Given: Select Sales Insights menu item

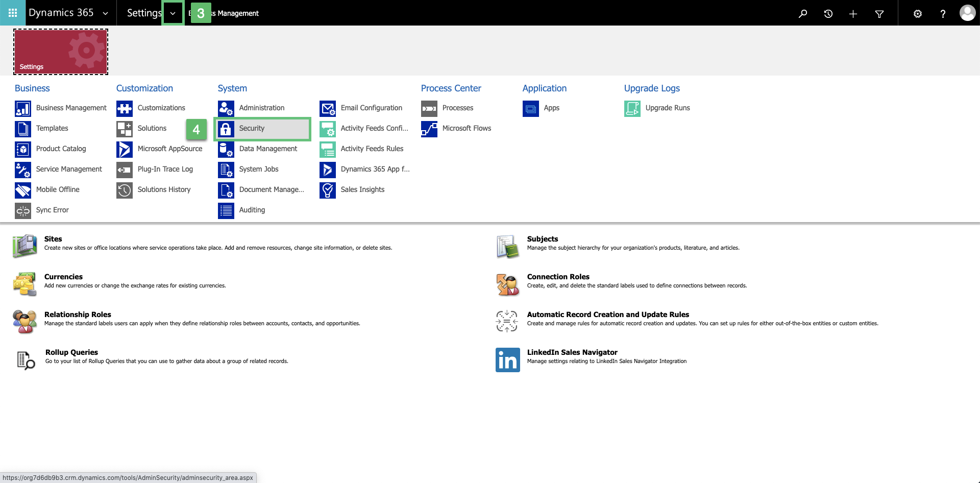Looking at the screenshot, I should coord(362,189).
